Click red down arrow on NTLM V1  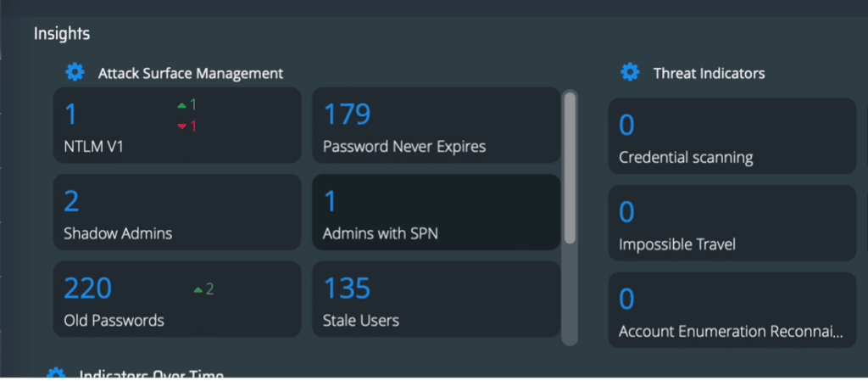point(181,126)
